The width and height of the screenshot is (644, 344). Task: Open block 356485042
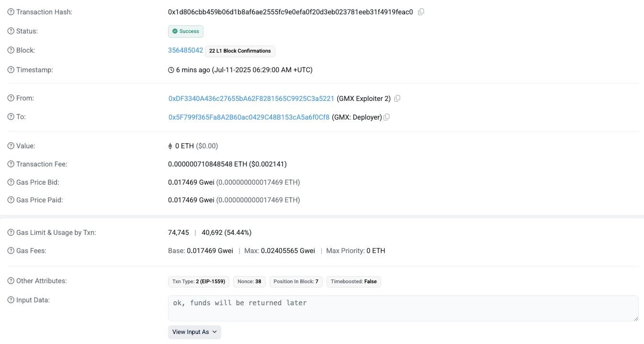[185, 50]
